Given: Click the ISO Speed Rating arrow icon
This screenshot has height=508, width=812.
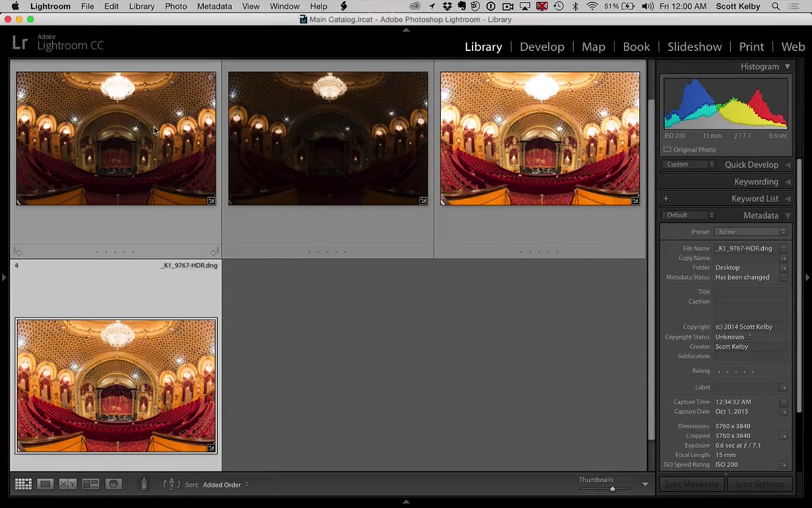Looking at the screenshot, I should point(783,465).
